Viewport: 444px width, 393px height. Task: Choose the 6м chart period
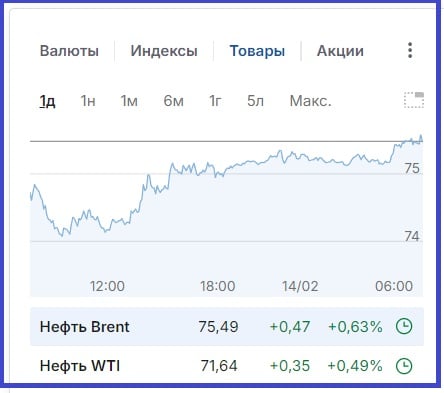pyautogui.click(x=173, y=101)
